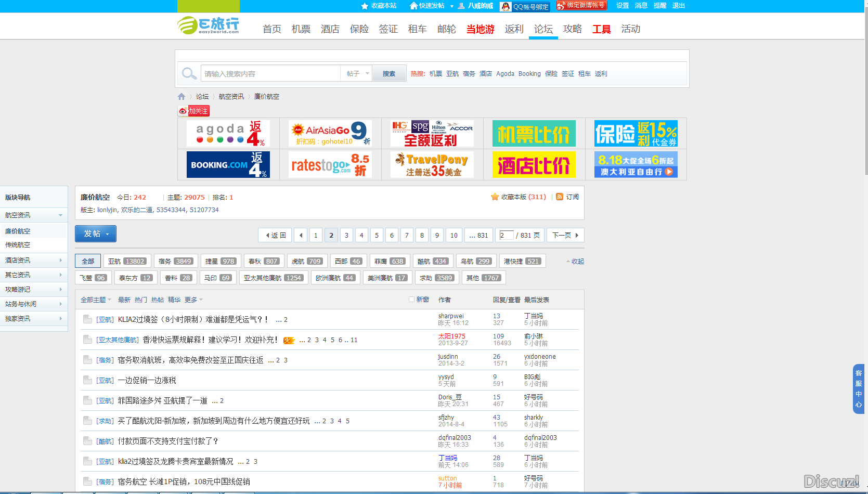The image size is (868, 494).
Task: Expand the 酒店资讯 sidebar section
Action: point(33,260)
